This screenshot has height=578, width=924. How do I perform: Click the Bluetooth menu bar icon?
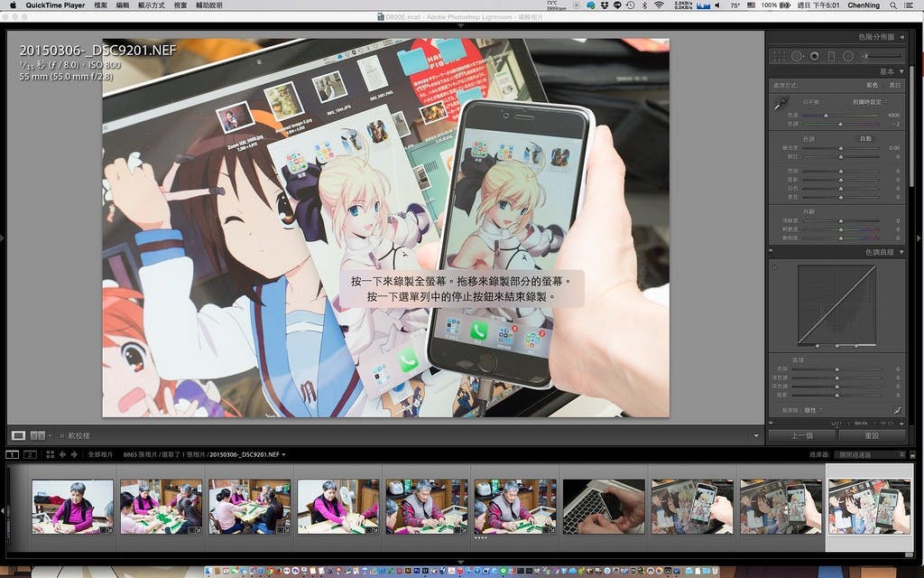coord(644,5)
